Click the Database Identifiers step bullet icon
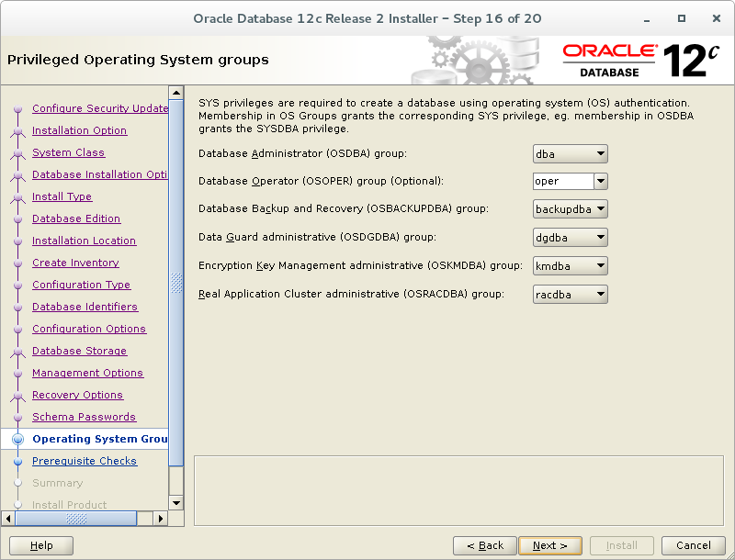 (x=17, y=308)
